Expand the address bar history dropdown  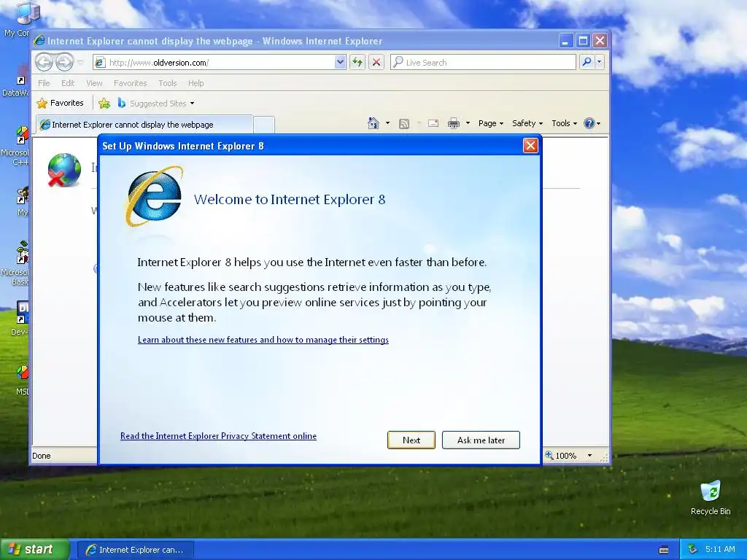click(340, 62)
